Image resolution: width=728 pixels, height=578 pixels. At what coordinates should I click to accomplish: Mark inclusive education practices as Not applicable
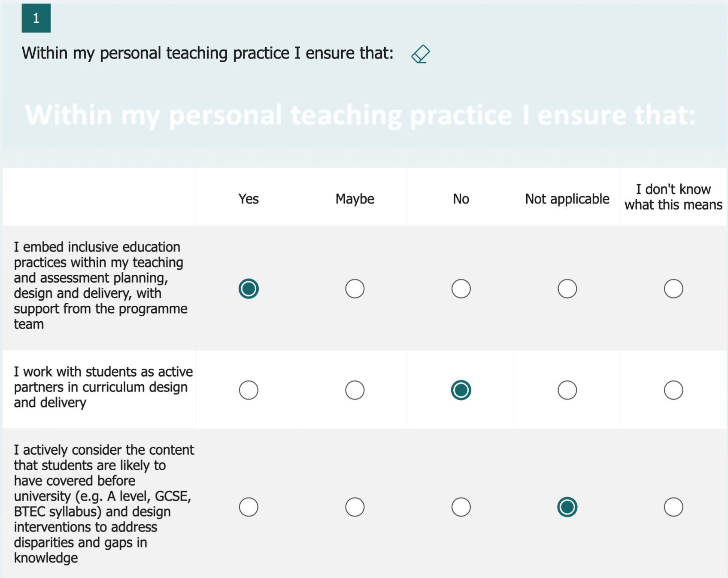pyautogui.click(x=567, y=289)
